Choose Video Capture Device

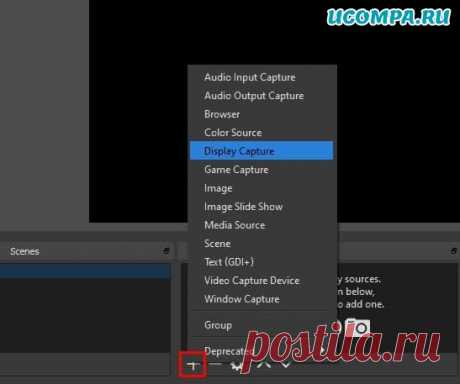(261, 281)
